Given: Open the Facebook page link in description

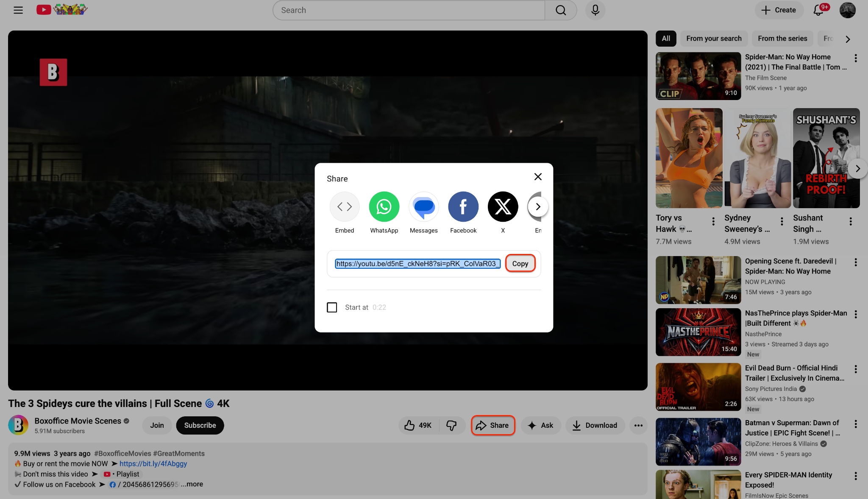Looking at the screenshot, I should [144, 484].
